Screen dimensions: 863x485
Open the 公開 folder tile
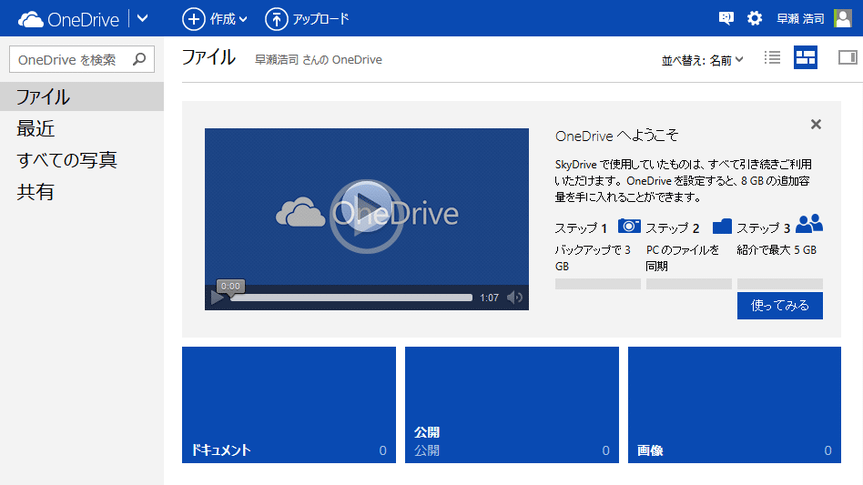coord(512,405)
